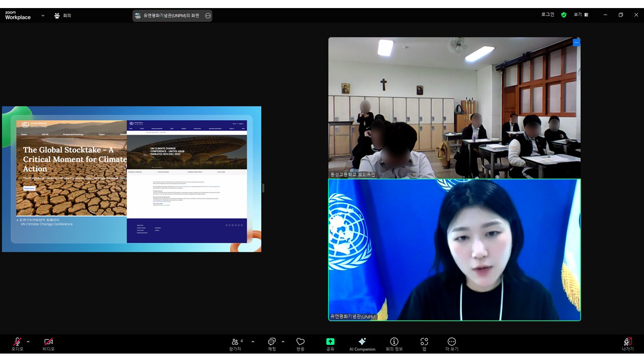Click the green share screen (공유) icon
644x362 pixels.
tap(330, 342)
